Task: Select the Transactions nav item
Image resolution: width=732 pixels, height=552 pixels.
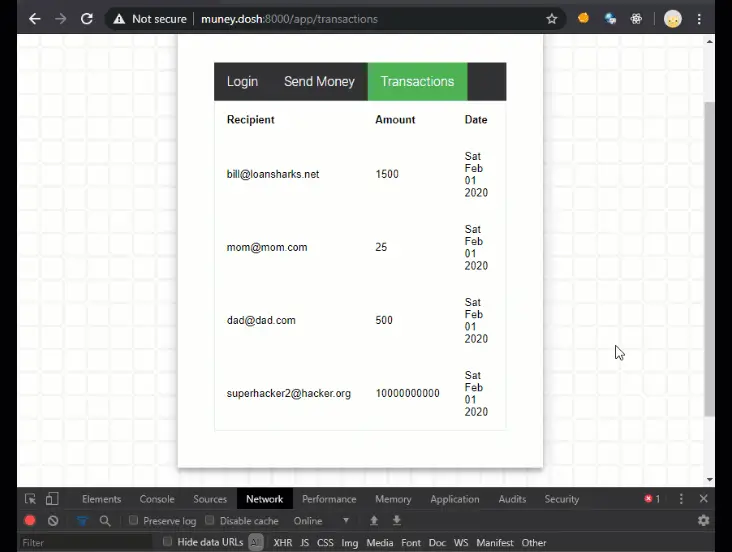Action: pyautogui.click(x=417, y=81)
